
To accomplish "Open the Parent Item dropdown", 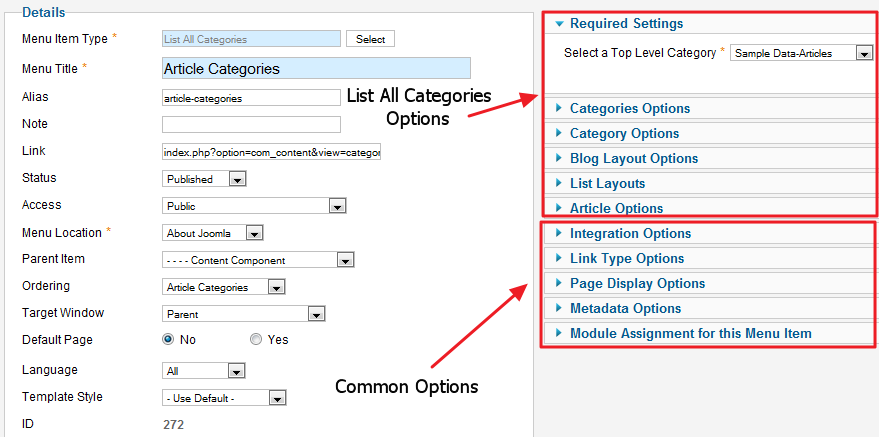I will click(258, 260).
